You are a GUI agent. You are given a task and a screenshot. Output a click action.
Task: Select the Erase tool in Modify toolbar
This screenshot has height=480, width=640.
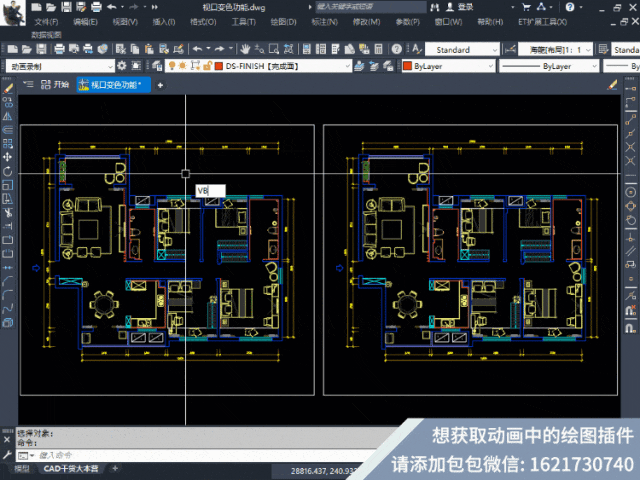click(x=8, y=89)
